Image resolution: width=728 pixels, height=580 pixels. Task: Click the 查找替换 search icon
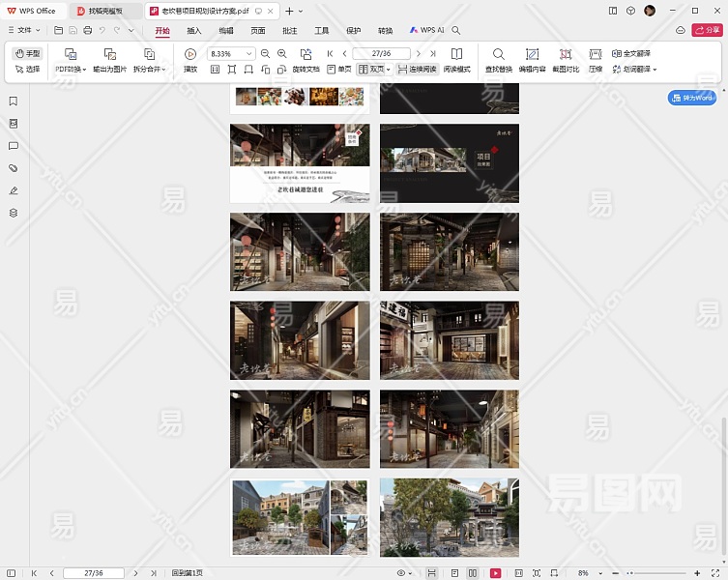click(498, 55)
